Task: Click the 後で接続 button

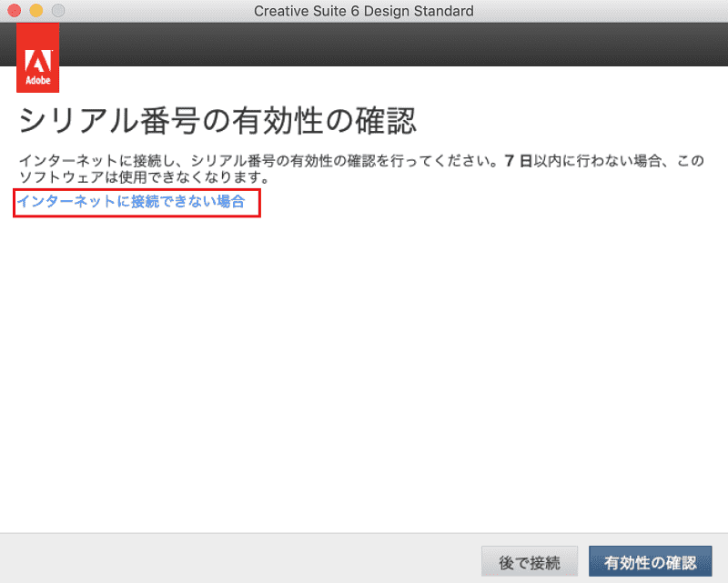Action: coord(530,562)
